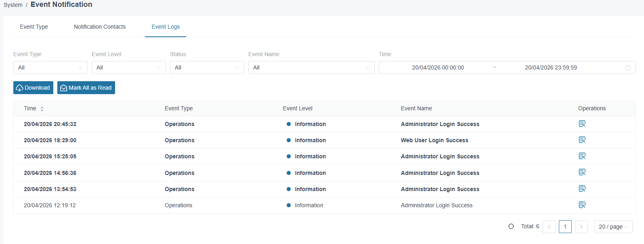
Task: Go to the previous page arrow
Action: (x=549, y=227)
